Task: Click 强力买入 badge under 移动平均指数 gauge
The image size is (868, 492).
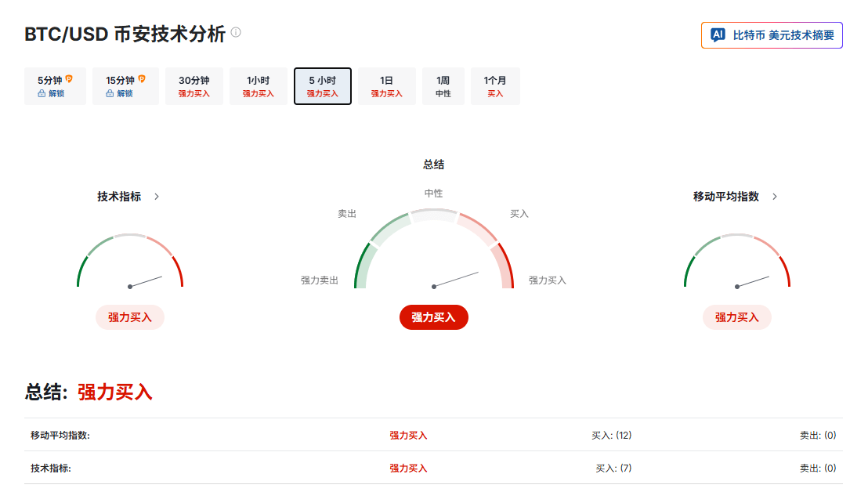Action: click(x=737, y=317)
